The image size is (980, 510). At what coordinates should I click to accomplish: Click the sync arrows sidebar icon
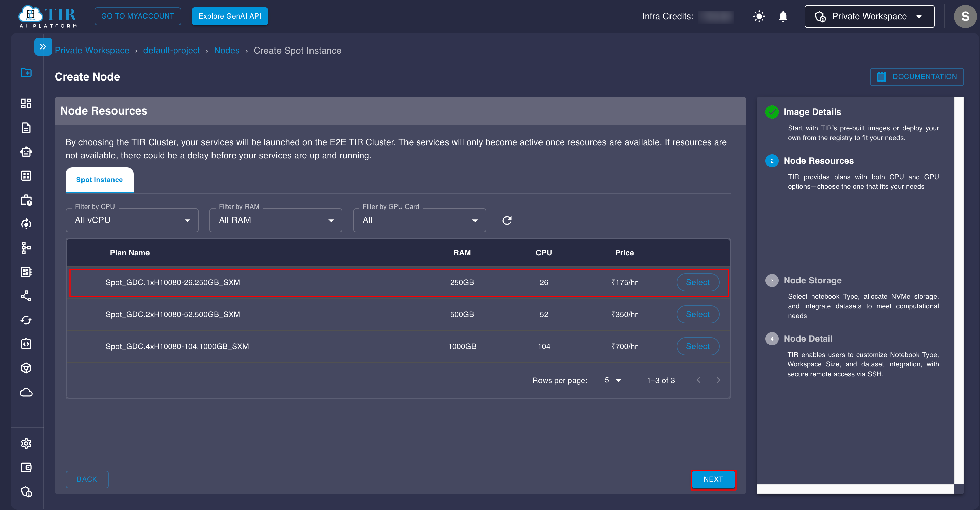point(26,320)
